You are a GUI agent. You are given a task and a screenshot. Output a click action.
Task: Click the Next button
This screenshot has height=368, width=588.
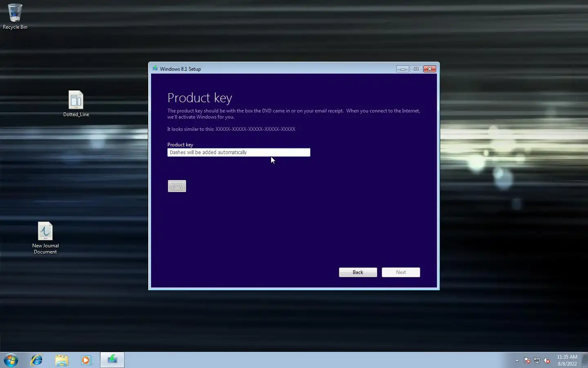coord(401,272)
